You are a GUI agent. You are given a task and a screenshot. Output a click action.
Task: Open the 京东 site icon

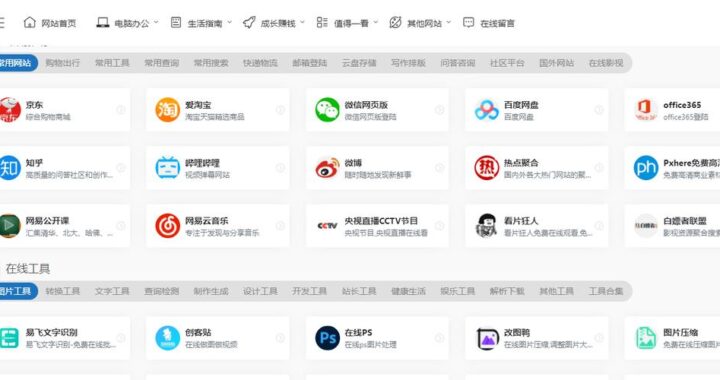tap(9, 110)
